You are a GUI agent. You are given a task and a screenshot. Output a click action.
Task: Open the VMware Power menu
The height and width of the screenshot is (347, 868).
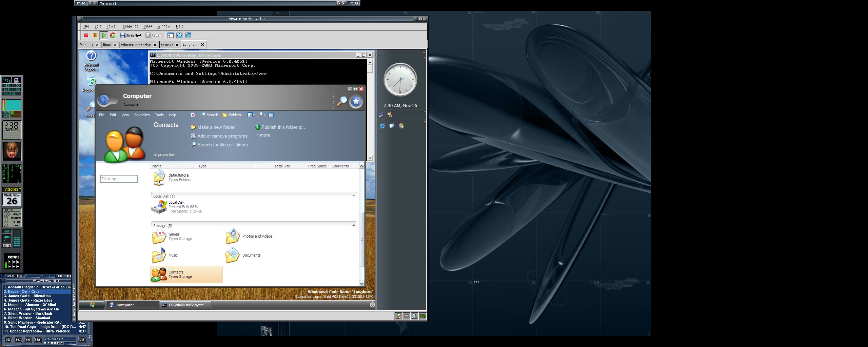pyautogui.click(x=112, y=26)
